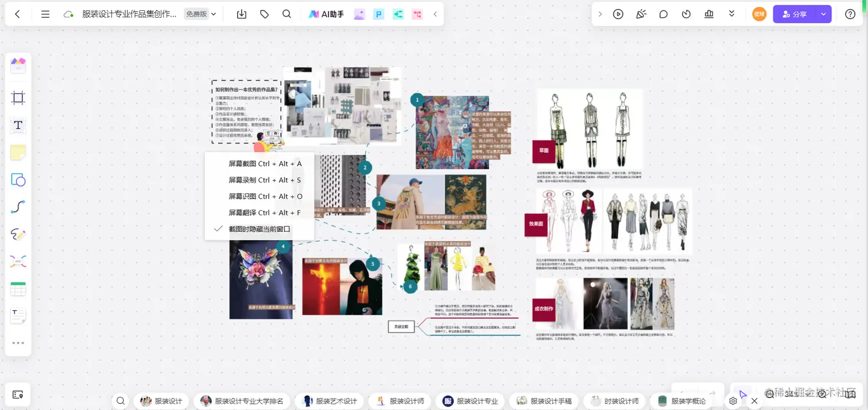
Task: Select the Mind map tool
Action: point(18,261)
